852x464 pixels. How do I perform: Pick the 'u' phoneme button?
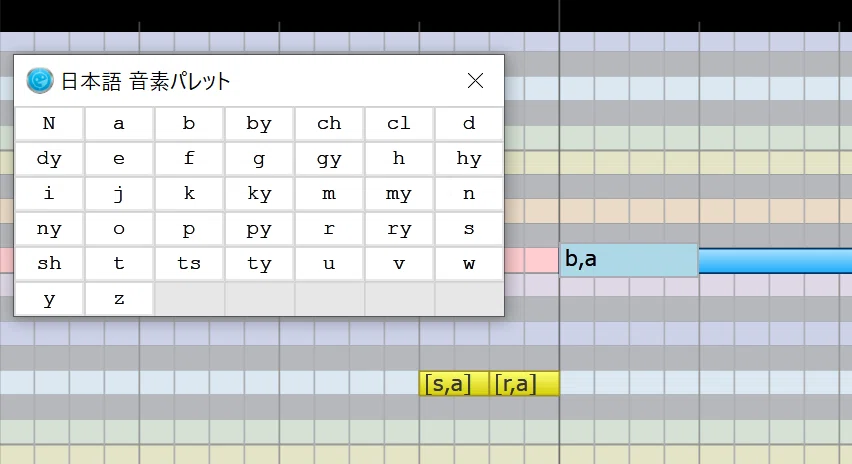coord(329,264)
